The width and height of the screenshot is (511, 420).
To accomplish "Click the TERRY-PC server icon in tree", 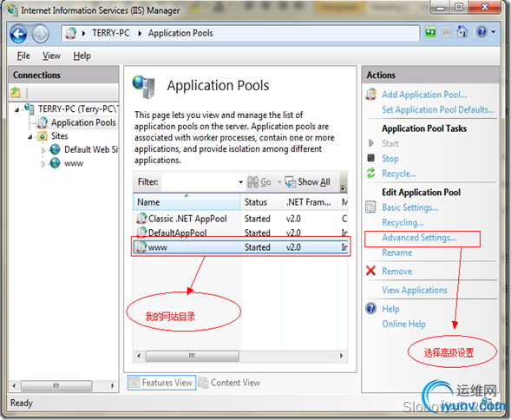I will pos(29,108).
